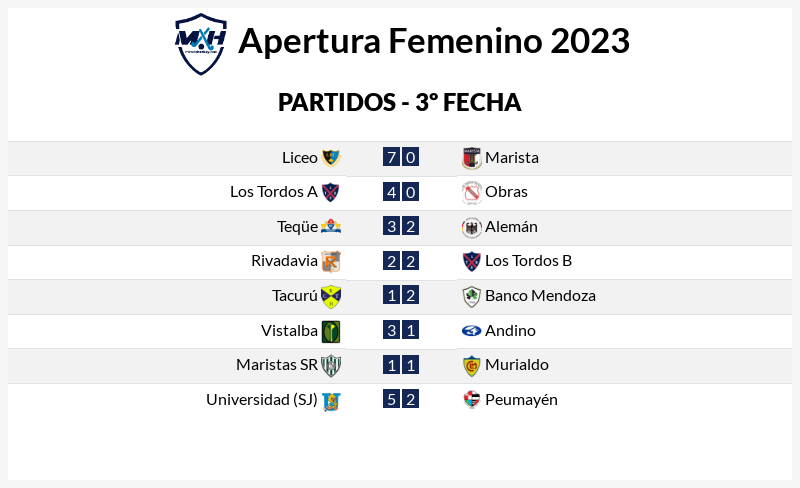Click the Apertura Femenino 2023 title
The image size is (800, 488).
(434, 41)
